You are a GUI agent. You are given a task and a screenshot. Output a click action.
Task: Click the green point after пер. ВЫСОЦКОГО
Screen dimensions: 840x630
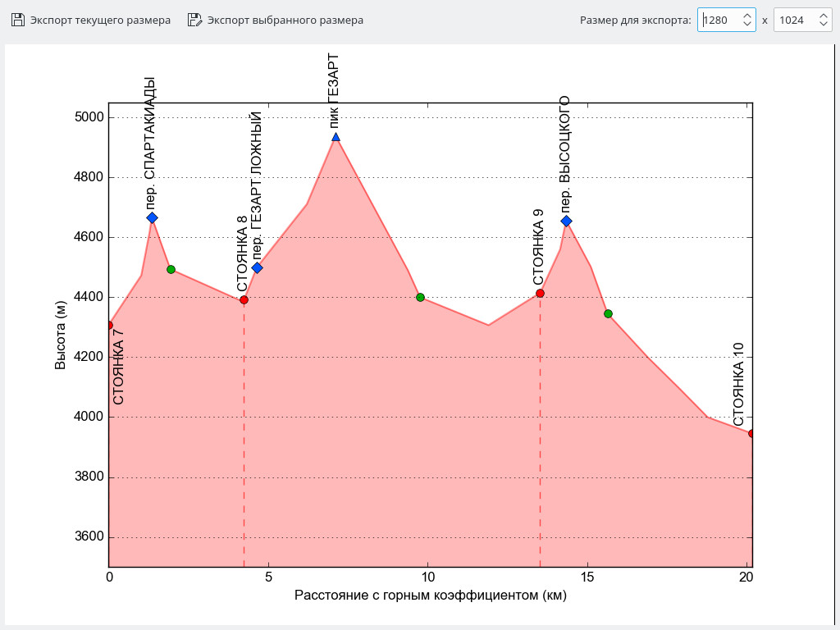click(x=608, y=313)
